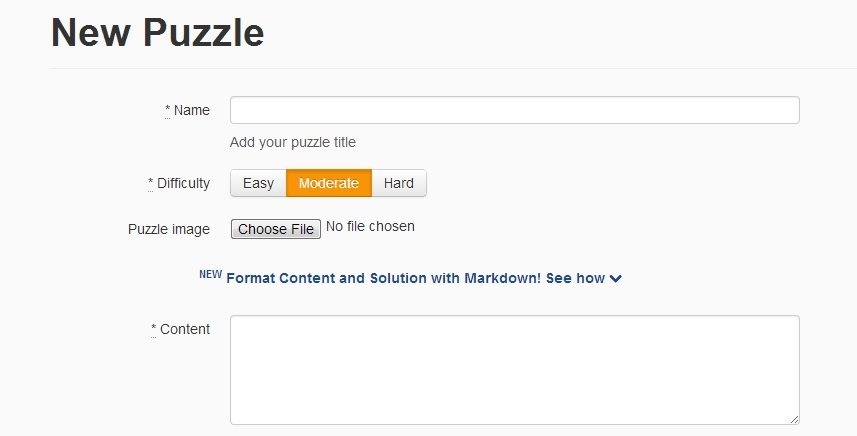
Task: Select the Moderate difficulty option
Action: [x=329, y=183]
